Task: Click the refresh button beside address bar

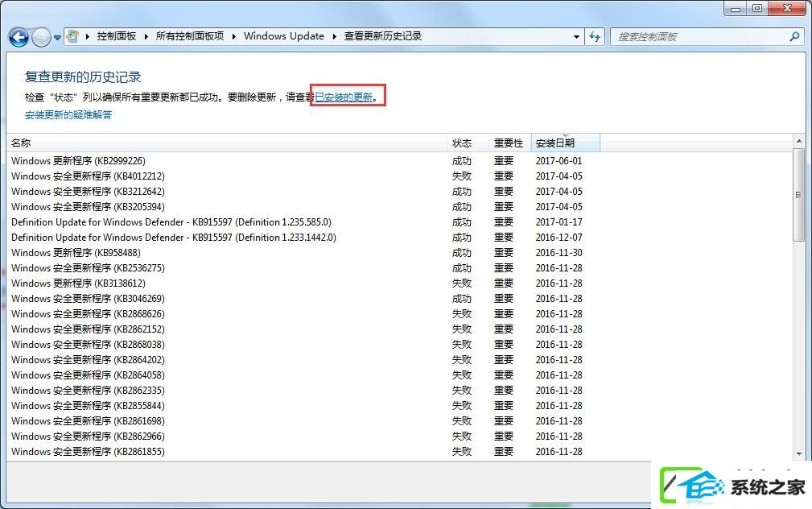Action: click(595, 37)
